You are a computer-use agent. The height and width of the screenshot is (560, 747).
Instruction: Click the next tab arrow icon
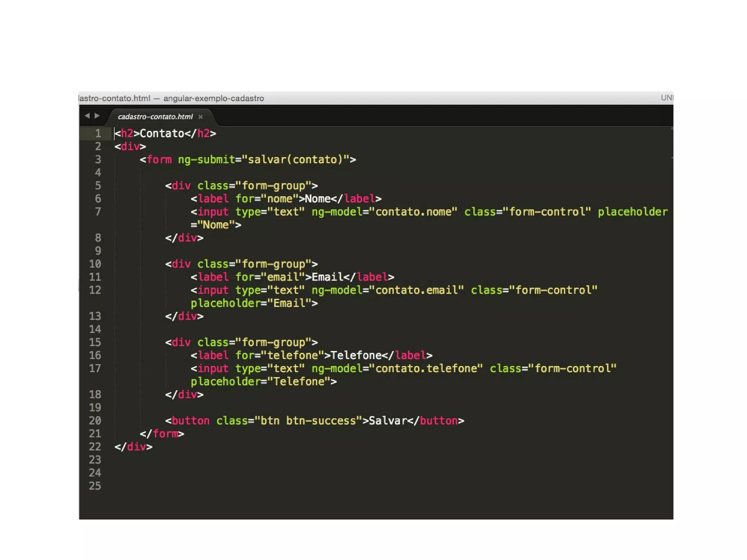97,116
